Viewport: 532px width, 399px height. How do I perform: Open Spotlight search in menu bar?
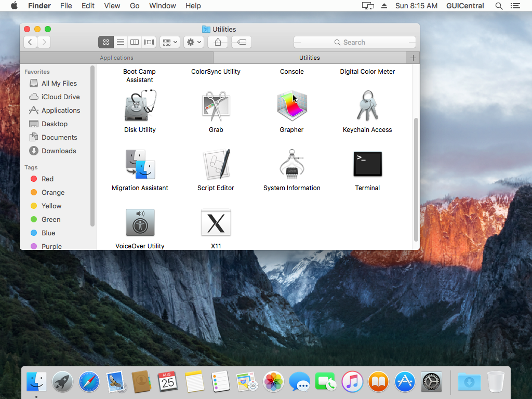(x=499, y=6)
